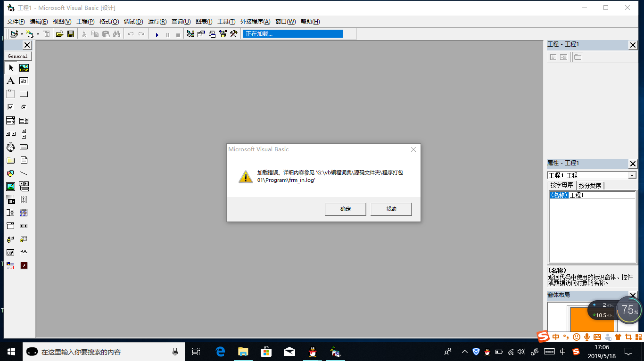Click the form thumbnail in 窗体布局
Screen dimensions: 644x361
(x=592, y=320)
